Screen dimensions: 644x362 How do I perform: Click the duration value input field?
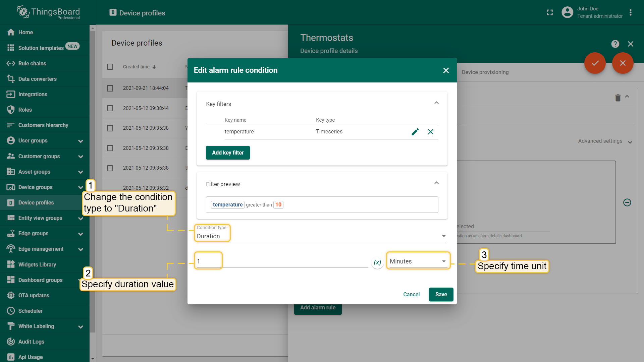point(282,261)
